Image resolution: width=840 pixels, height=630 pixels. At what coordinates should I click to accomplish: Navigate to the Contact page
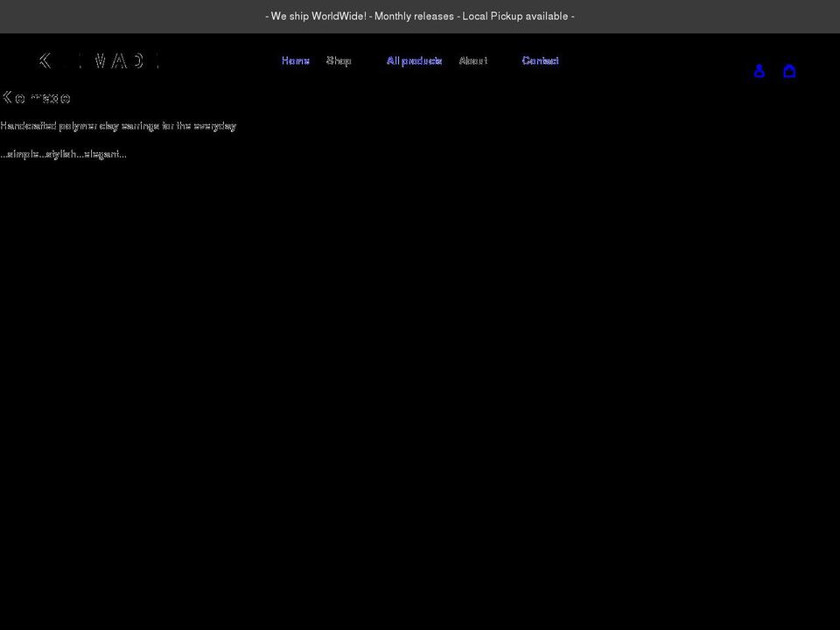point(540,61)
